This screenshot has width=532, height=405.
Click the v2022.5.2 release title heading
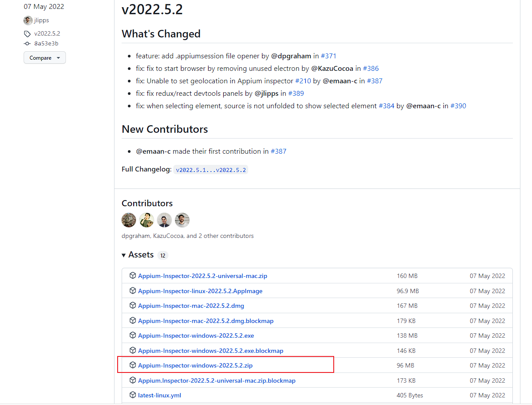click(x=152, y=9)
